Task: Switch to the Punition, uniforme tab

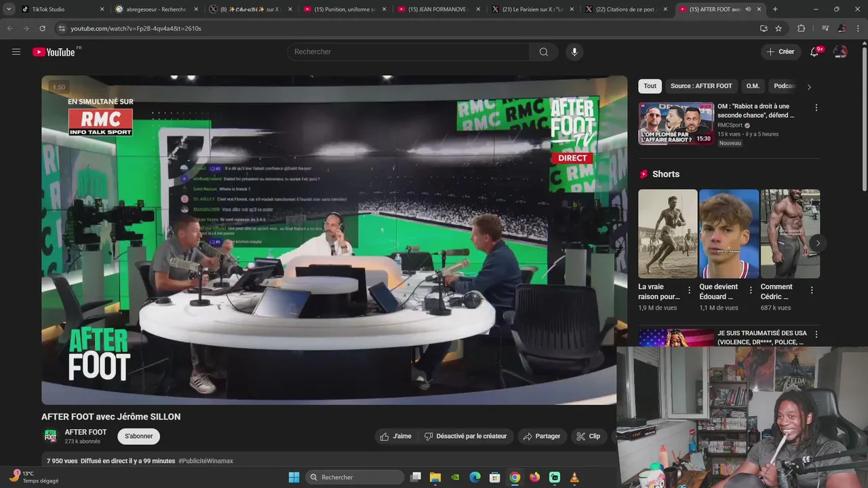Action: 344,9
